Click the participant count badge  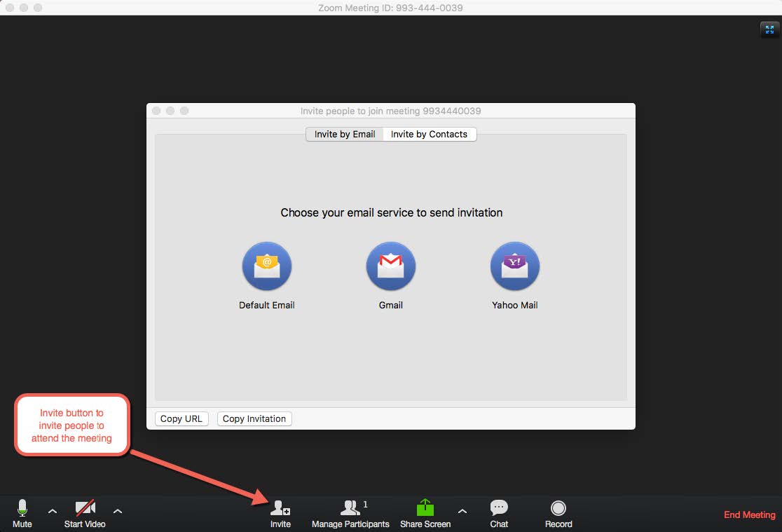[365, 504]
